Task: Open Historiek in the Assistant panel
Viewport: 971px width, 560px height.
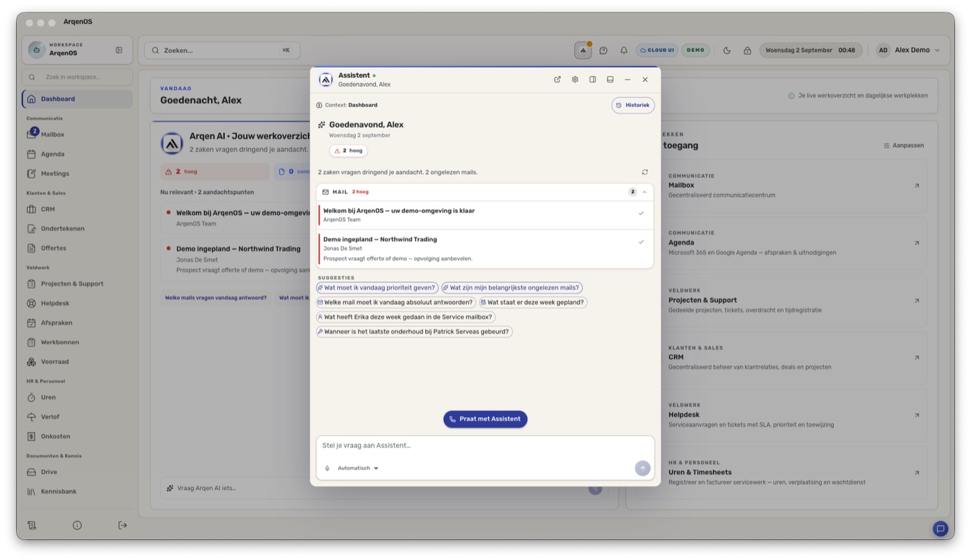Action: coord(633,105)
